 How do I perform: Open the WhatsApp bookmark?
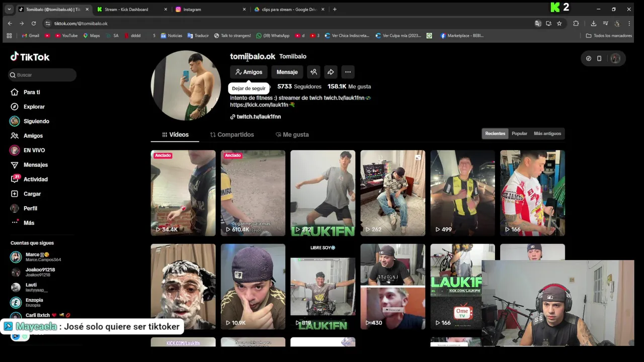(x=273, y=36)
